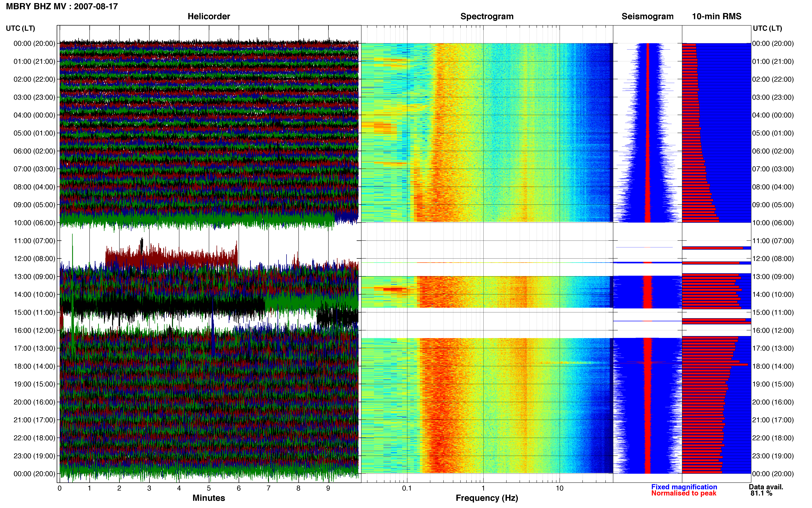Select the 'Helicorder' panel heading
812x508 pixels.
(209, 16)
